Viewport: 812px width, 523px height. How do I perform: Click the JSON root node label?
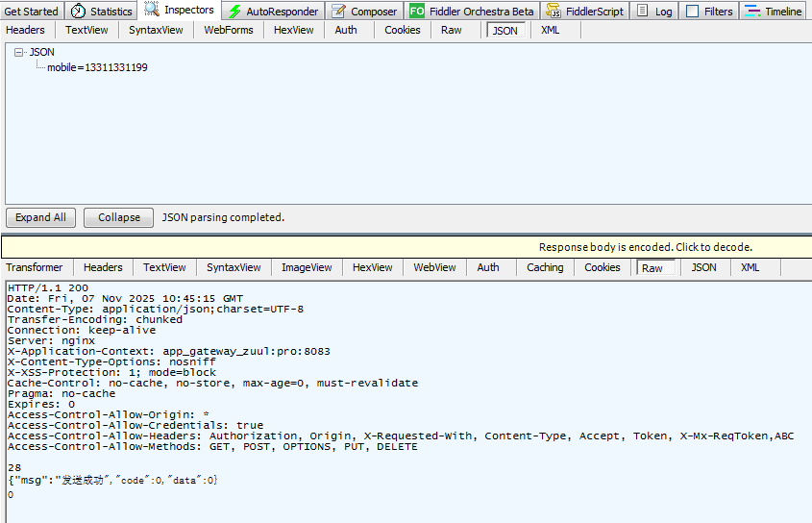[42, 52]
